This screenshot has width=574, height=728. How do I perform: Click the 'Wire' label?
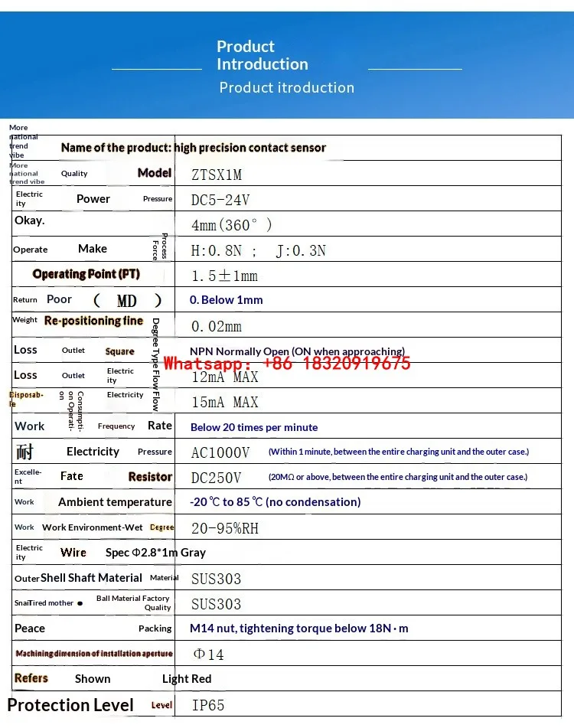73,553
